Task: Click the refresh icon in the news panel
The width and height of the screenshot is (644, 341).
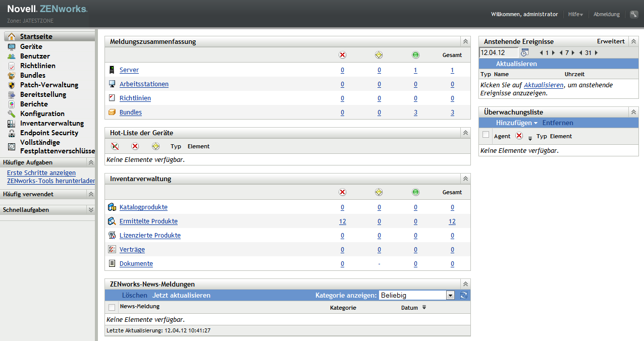Action: (x=464, y=295)
